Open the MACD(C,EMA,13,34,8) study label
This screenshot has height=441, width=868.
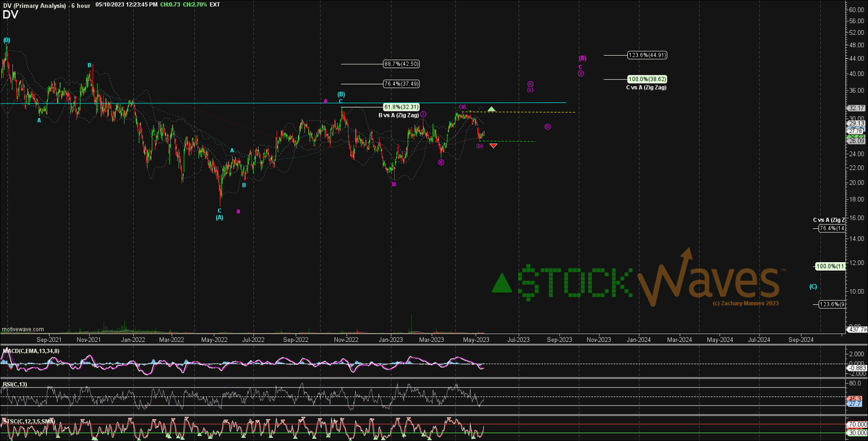coord(33,352)
